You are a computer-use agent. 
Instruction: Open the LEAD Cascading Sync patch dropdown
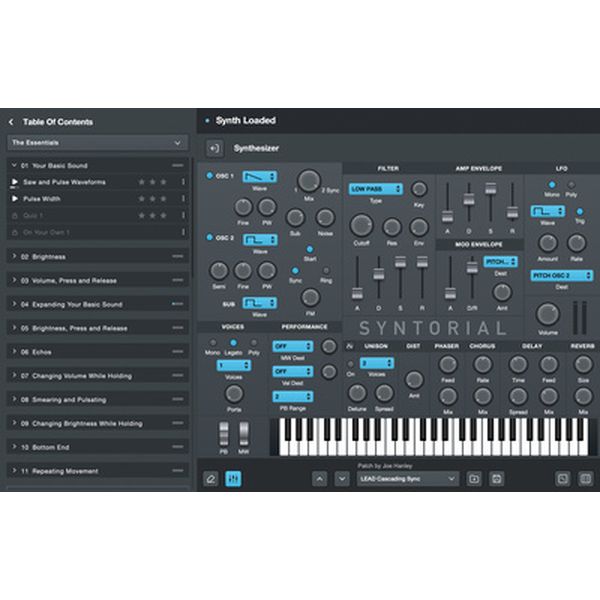click(x=408, y=479)
